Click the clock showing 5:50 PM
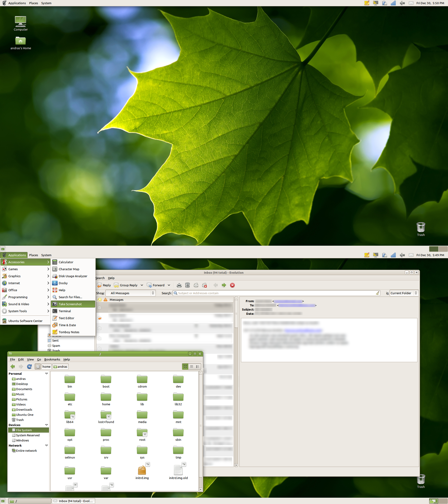The image size is (448, 504). [x=430, y=3]
